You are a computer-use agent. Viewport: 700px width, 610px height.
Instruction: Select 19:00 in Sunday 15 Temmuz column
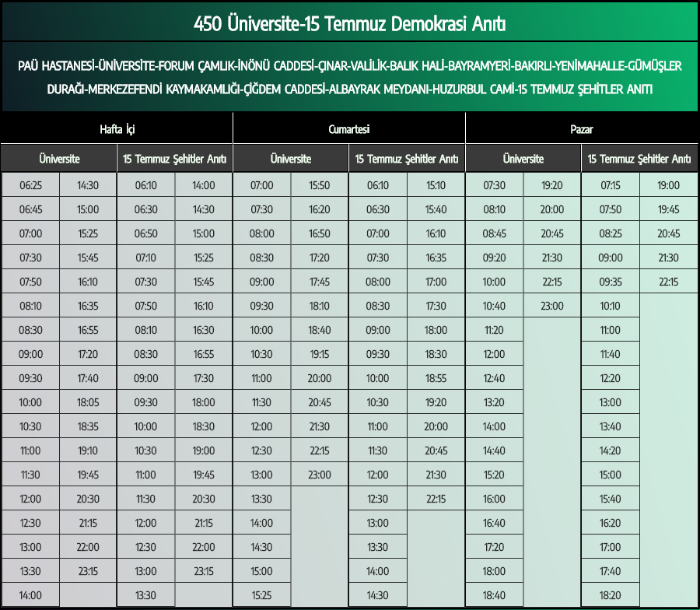tap(669, 185)
